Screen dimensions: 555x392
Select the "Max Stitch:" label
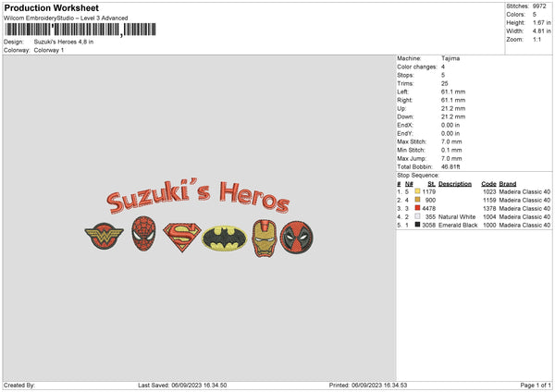coord(412,141)
